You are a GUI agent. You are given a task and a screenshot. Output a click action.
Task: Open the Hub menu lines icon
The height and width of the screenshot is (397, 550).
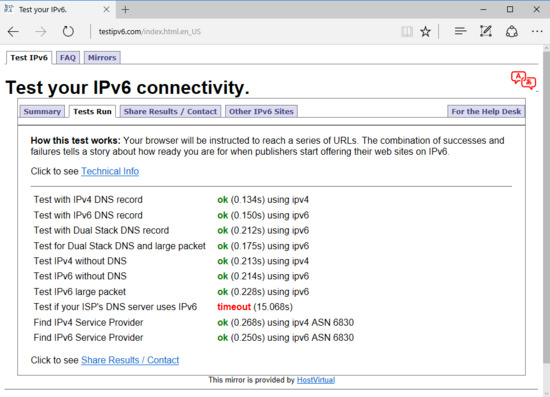[x=460, y=32]
